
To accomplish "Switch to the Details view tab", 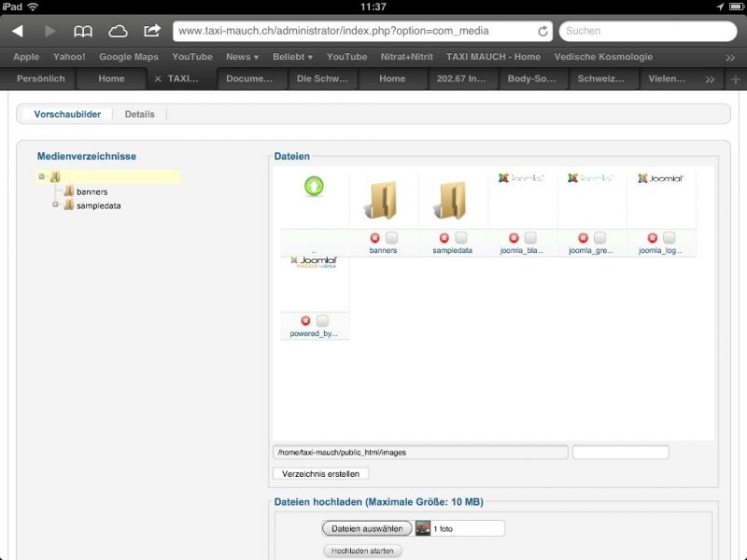I will 139,114.
